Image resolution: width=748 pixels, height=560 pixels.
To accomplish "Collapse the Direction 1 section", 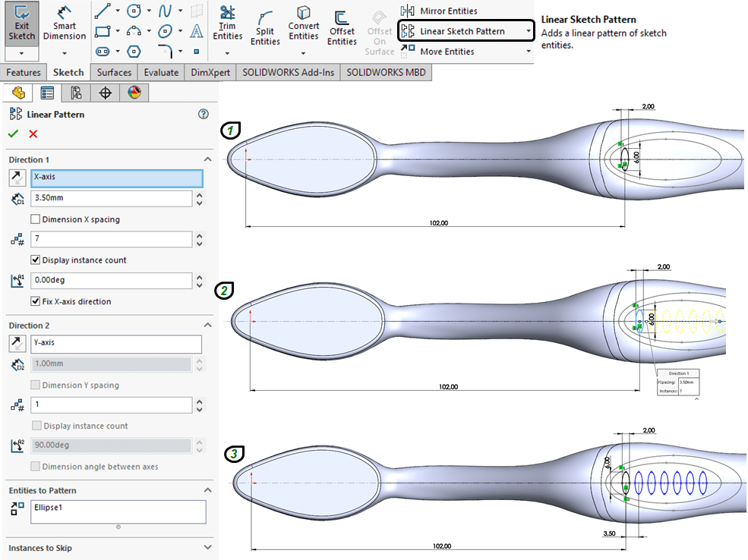I will click(207, 160).
